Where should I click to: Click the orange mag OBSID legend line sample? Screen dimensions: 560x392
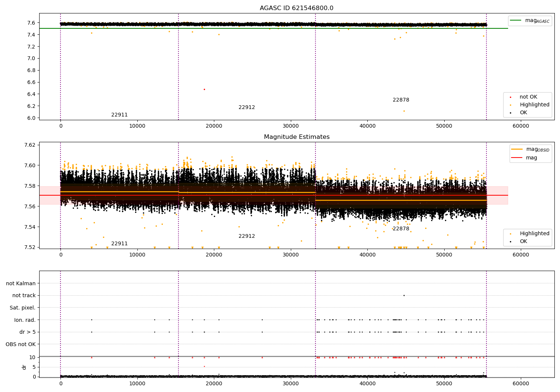(517, 149)
